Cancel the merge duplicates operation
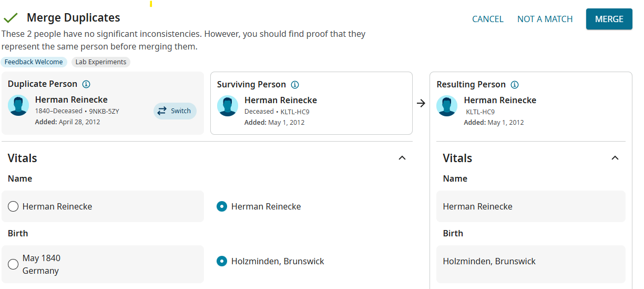The image size is (644, 289). [x=487, y=19]
